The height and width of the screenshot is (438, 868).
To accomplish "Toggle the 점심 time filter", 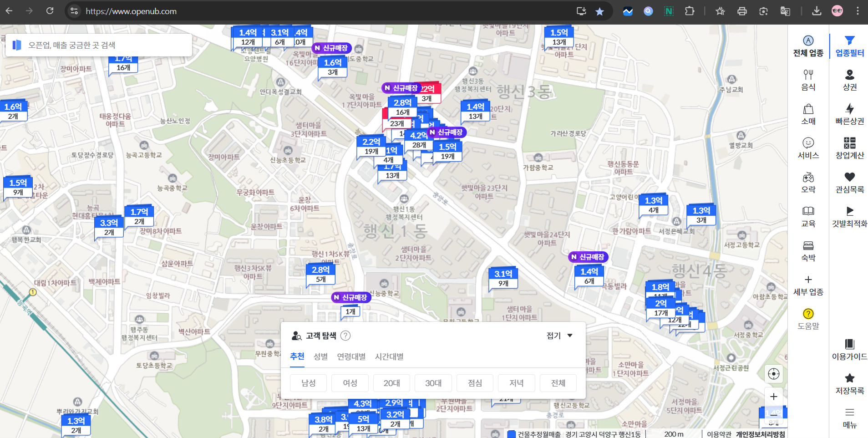I will click(x=475, y=383).
